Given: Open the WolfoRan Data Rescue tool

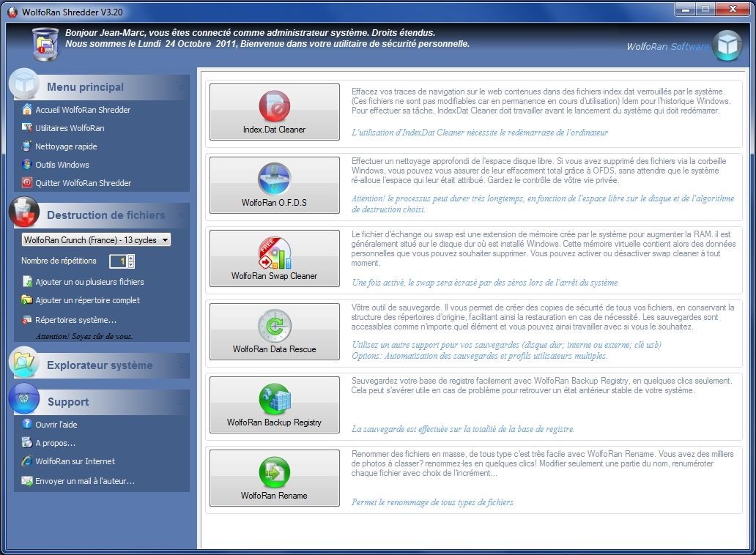Looking at the screenshot, I should click(274, 332).
